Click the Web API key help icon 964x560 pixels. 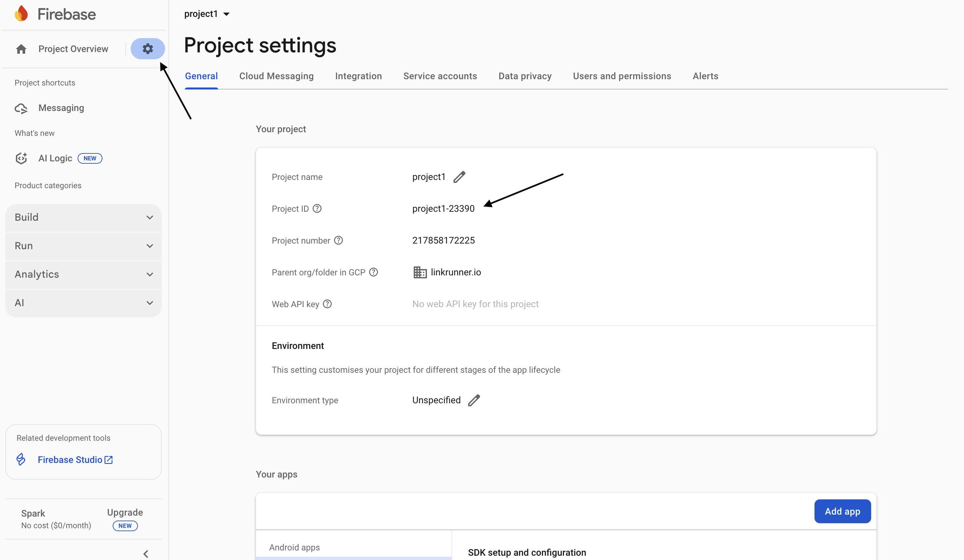click(327, 304)
